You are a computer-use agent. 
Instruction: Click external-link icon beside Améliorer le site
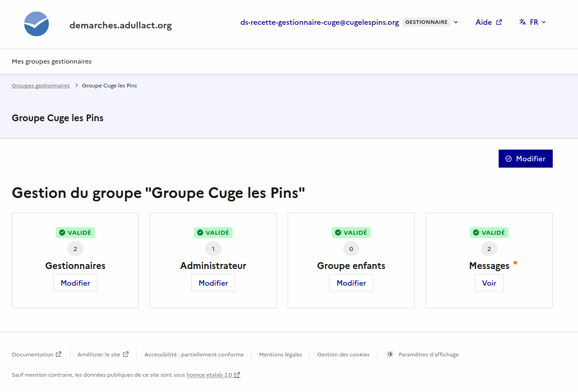click(x=126, y=354)
